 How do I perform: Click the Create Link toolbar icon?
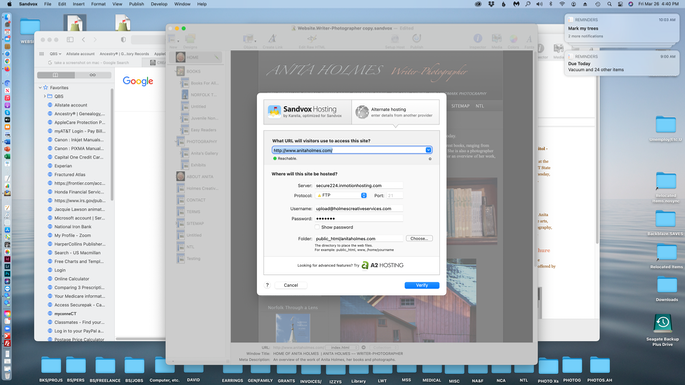[x=272, y=39]
